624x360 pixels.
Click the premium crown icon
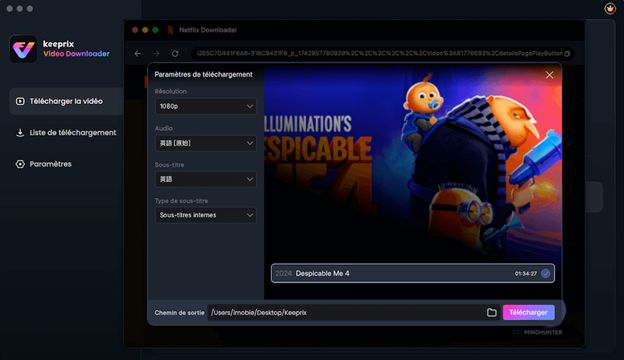(x=610, y=8)
